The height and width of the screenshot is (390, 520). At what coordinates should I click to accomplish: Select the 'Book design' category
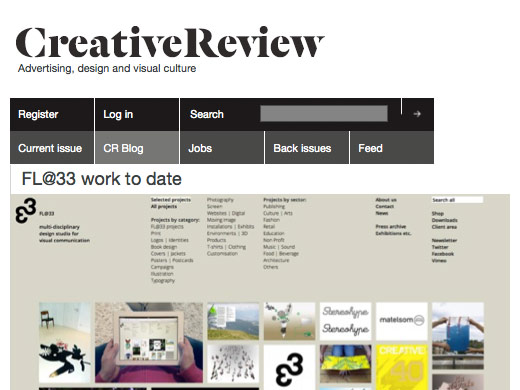(164, 247)
